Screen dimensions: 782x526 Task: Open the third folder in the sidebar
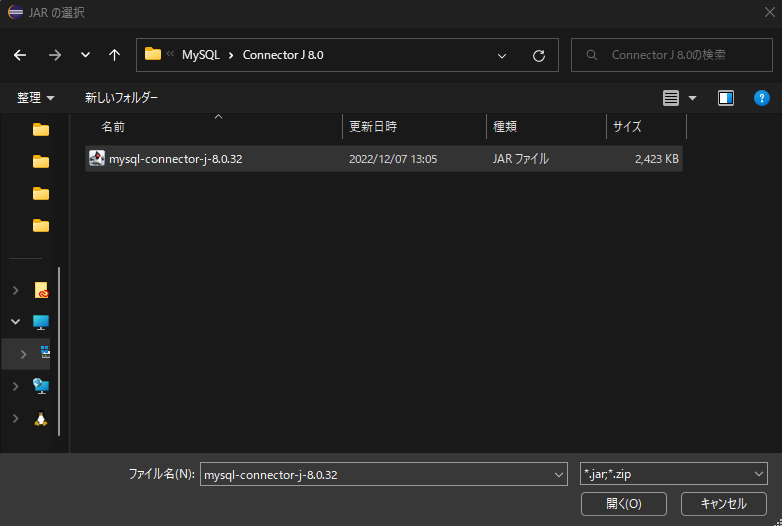tap(41, 193)
